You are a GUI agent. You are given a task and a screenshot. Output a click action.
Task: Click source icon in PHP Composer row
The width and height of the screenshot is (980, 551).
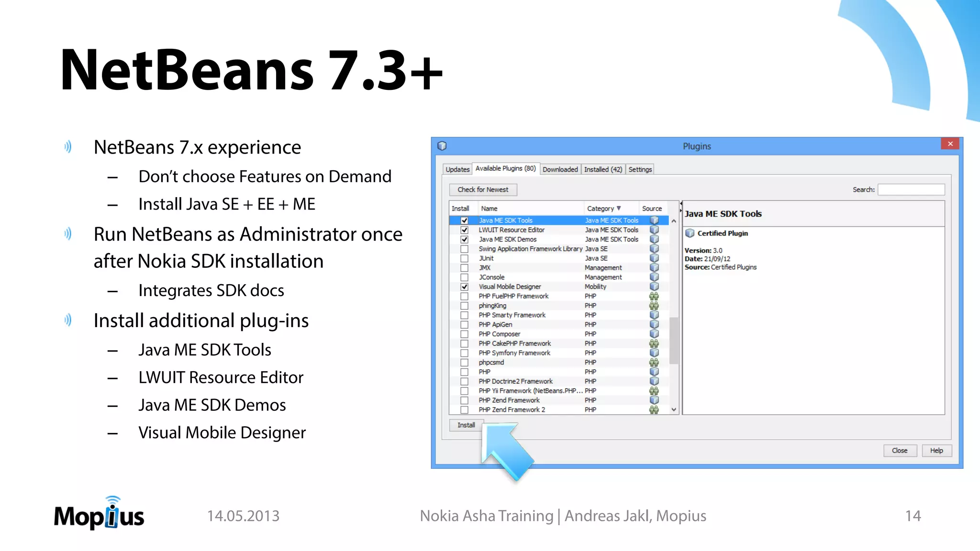pos(654,334)
